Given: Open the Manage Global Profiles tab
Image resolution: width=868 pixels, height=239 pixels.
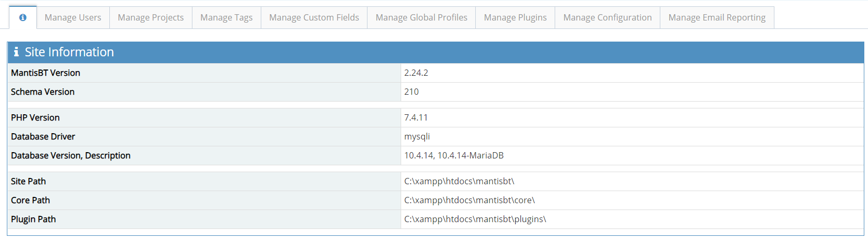Looking at the screenshot, I should (421, 17).
